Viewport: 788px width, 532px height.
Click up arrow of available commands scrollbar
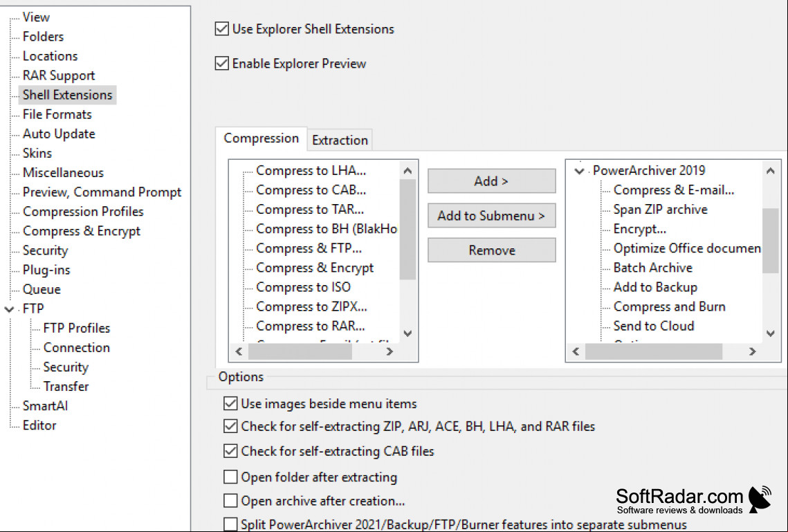407,171
